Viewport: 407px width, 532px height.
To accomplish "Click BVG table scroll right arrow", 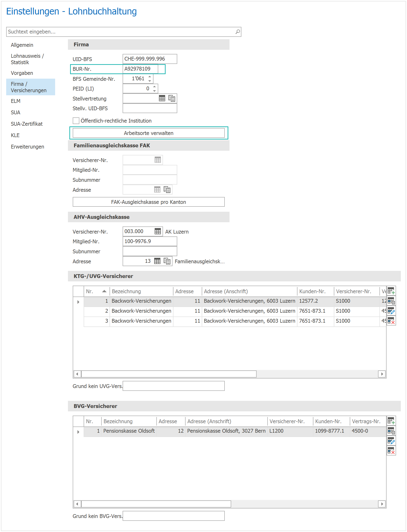I will [382, 504].
